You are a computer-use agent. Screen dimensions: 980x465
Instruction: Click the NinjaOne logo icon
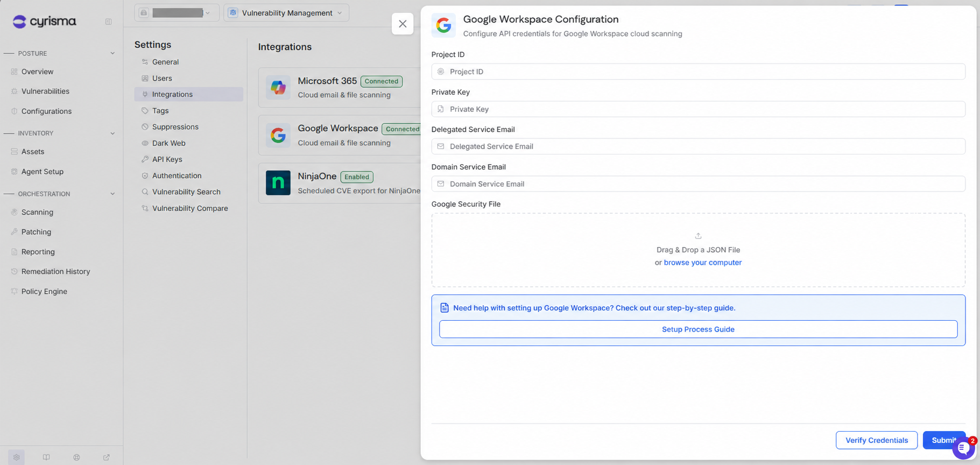point(278,183)
